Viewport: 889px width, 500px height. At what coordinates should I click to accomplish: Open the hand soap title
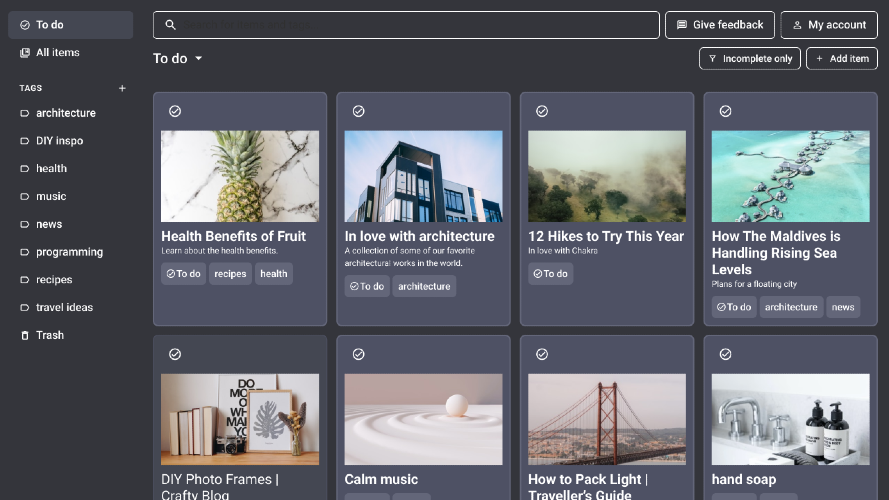click(x=744, y=480)
